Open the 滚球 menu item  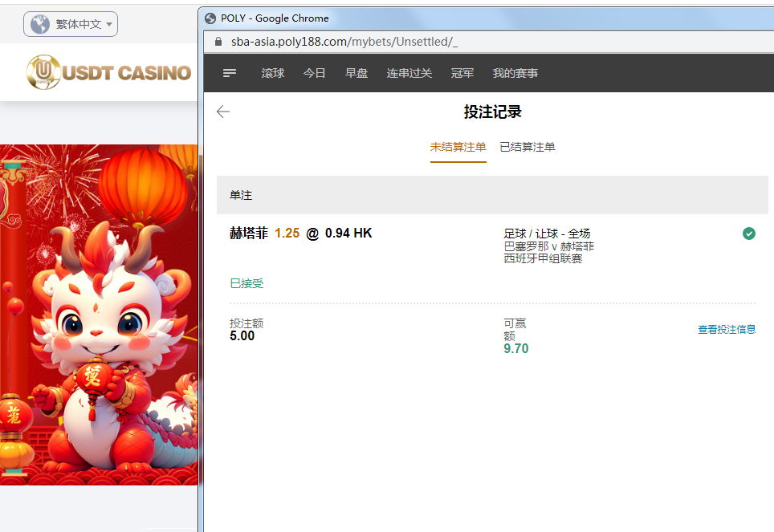pyautogui.click(x=273, y=73)
